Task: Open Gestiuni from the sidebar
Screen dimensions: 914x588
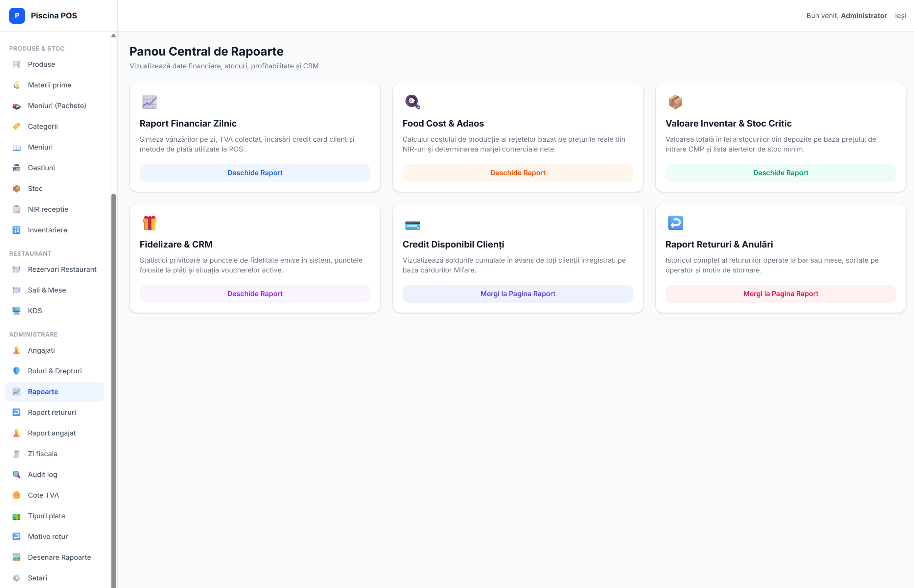Action: (x=55, y=168)
